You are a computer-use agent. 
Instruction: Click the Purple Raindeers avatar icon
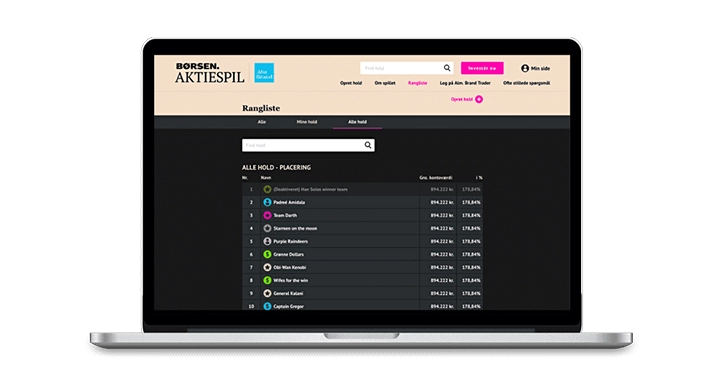(x=267, y=241)
